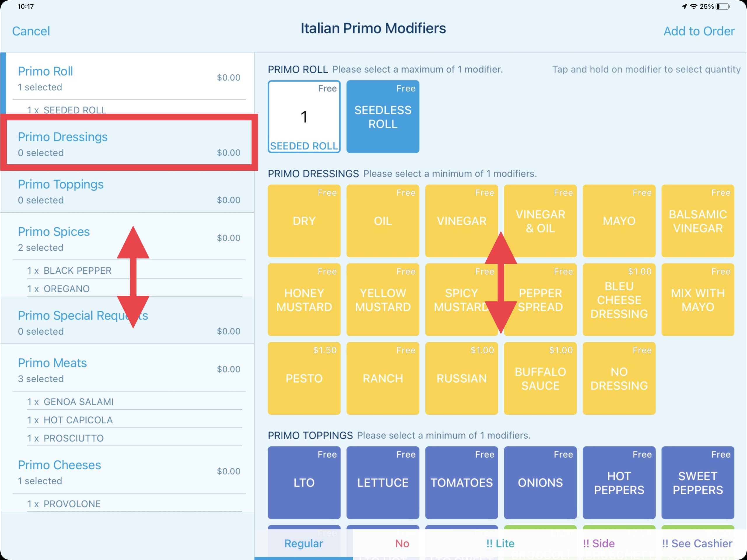Screen dimensions: 747x560
Task: Select the 1 x GENOA SALAMI entry
Action: 135,401
